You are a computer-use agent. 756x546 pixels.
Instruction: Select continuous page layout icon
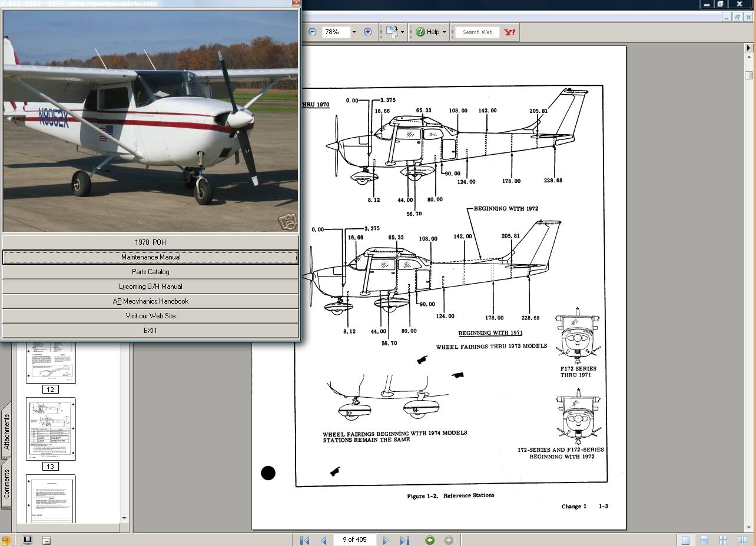point(704,540)
